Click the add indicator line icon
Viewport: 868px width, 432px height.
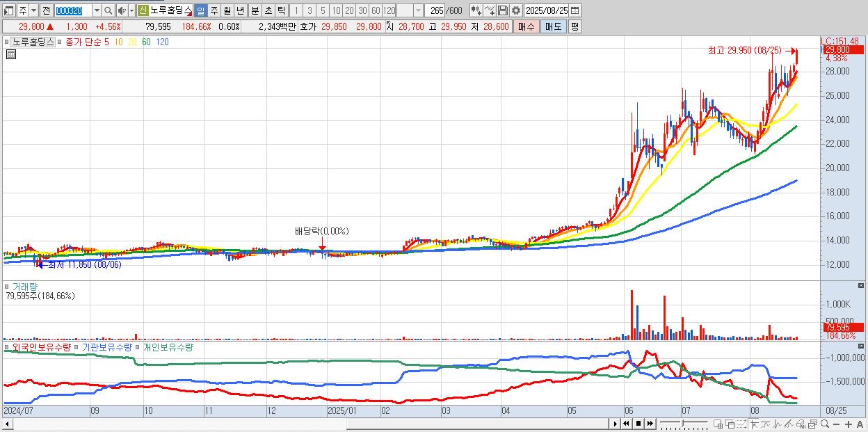click(490, 10)
